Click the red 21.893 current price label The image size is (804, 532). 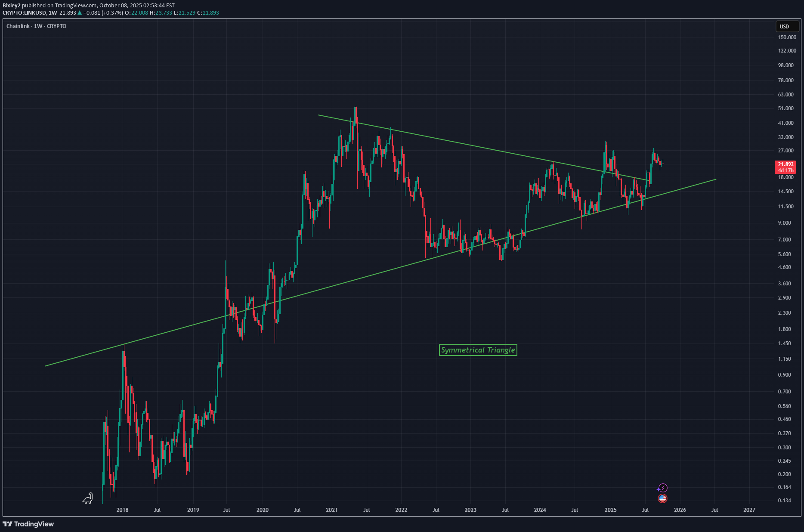(x=785, y=164)
